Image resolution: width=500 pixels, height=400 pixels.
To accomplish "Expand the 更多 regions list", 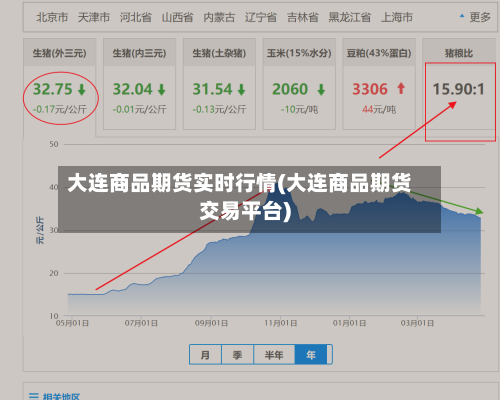I will [475, 17].
